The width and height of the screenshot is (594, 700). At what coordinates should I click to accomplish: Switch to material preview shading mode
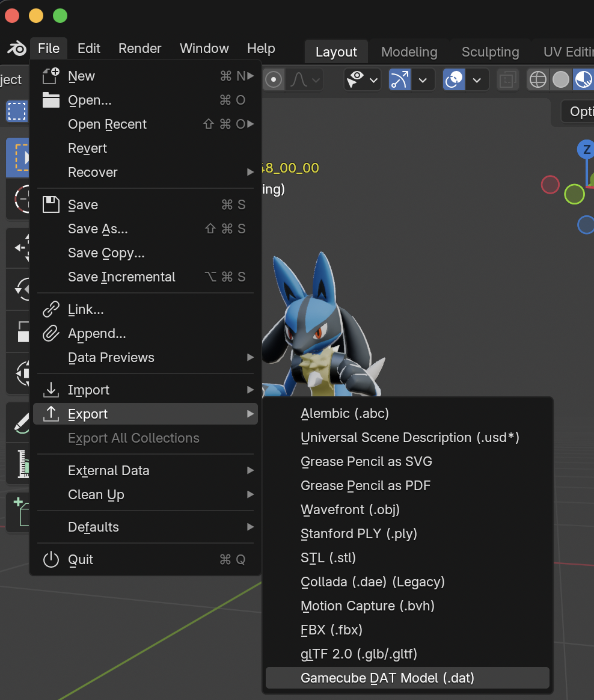(x=584, y=81)
